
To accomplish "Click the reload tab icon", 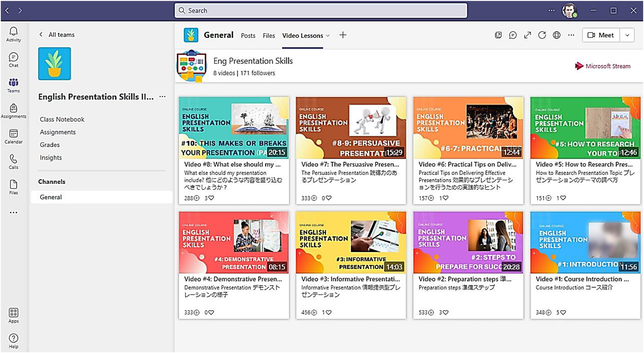I will point(542,35).
